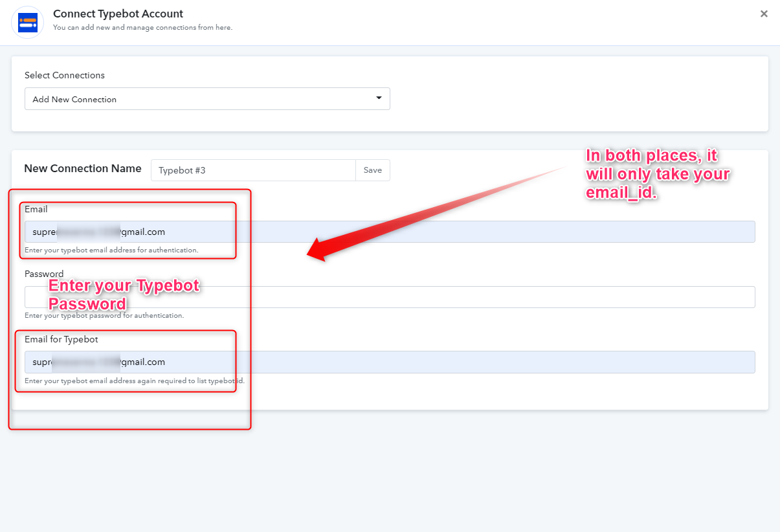Click the Typebot app logo icon
This screenshot has width=780, height=532.
tap(28, 23)
